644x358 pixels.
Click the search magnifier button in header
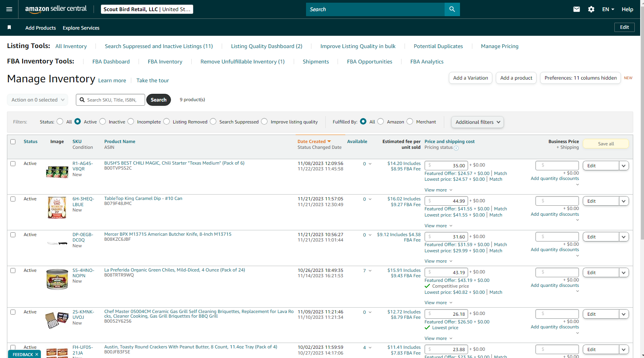click(452, 9)
